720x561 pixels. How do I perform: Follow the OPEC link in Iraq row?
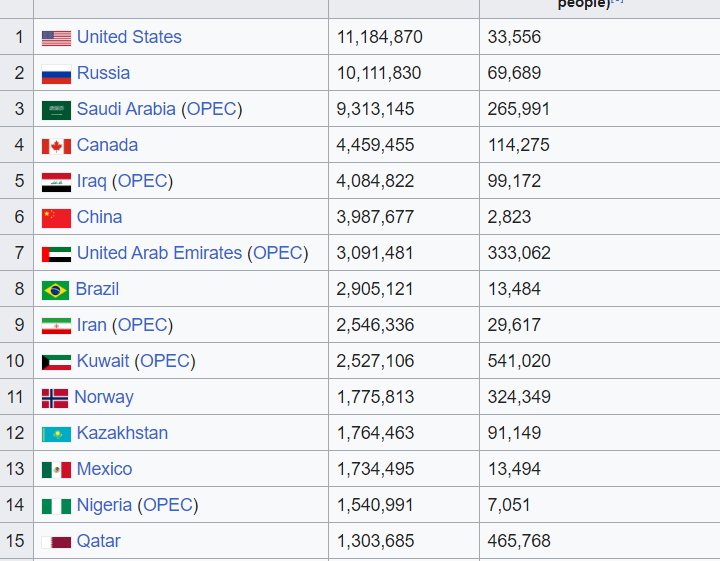[142, 181]
